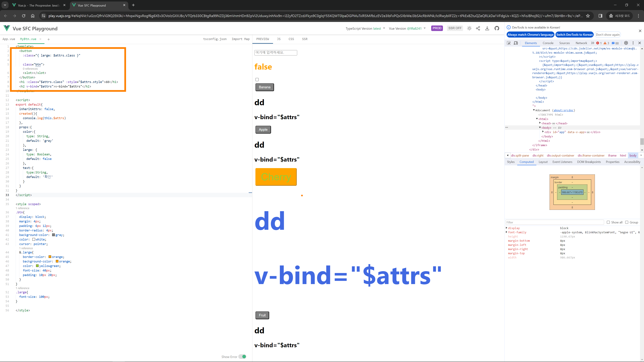Image resolution: width=644 pixels, height=362 pixels.
Task: Enable Show all computed styles checkbox
Action: (x=608, y=222)
